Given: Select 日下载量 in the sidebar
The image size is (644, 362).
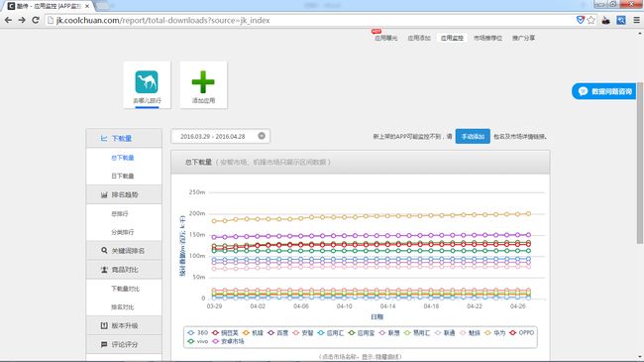Looking at the screenshot, I should click(123, 176).
